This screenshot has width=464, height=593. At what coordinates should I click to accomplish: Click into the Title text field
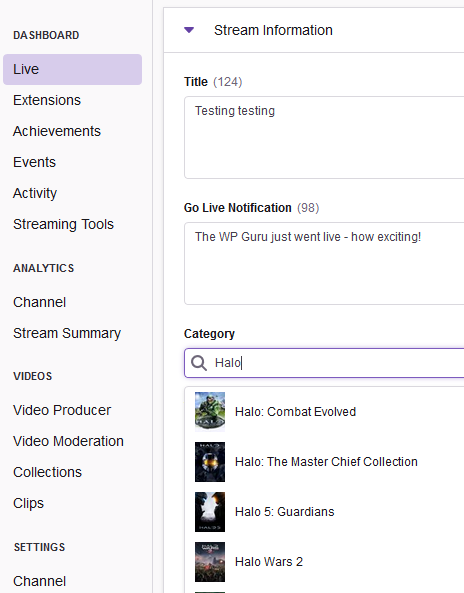tap(324, 137)
